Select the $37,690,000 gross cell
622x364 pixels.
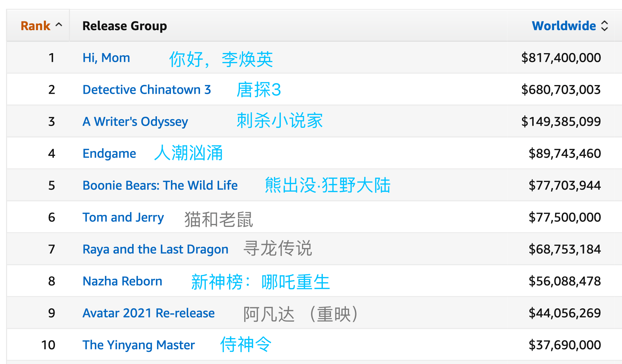(565, 345)
